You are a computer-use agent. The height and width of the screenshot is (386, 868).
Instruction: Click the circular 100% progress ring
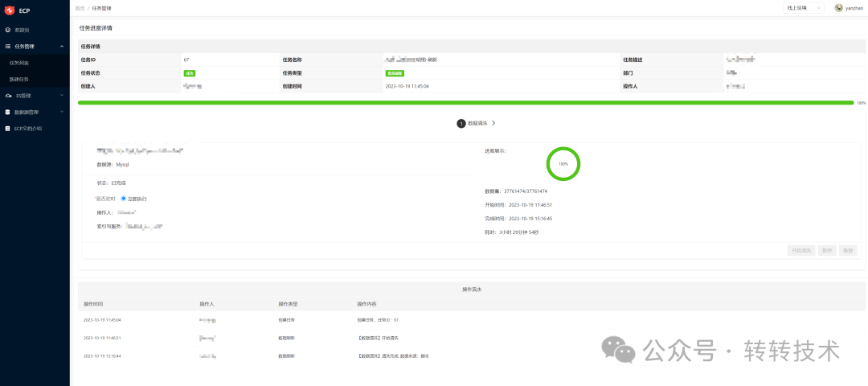(x=563, y=164)
